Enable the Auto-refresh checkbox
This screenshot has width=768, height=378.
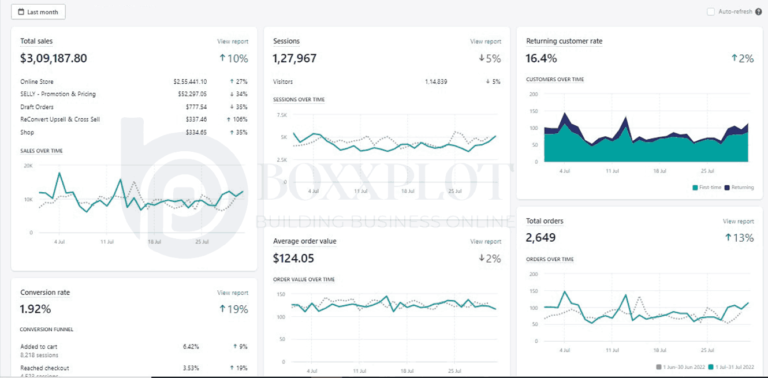click(x=711, y=12)
